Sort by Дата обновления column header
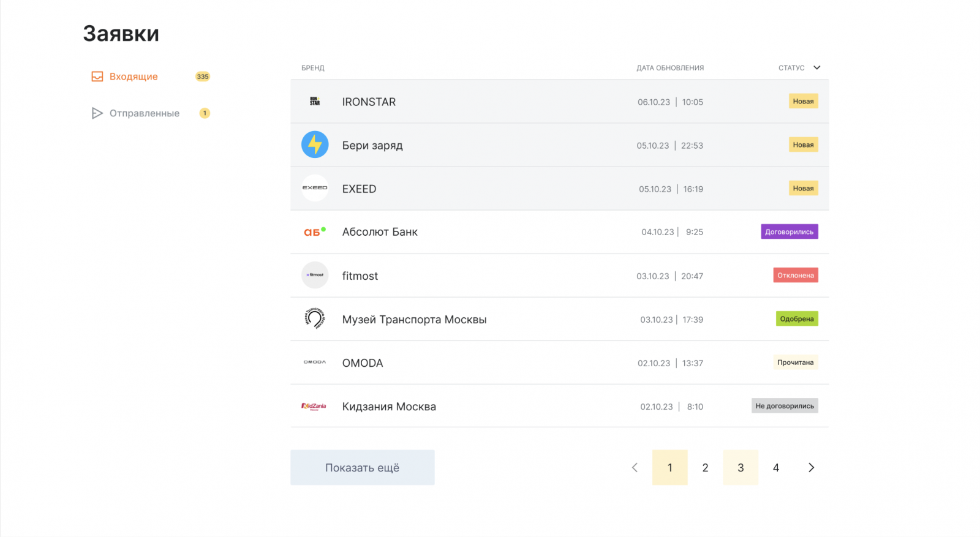This screenshot has width=980, height=537. [x=669, y=68]
